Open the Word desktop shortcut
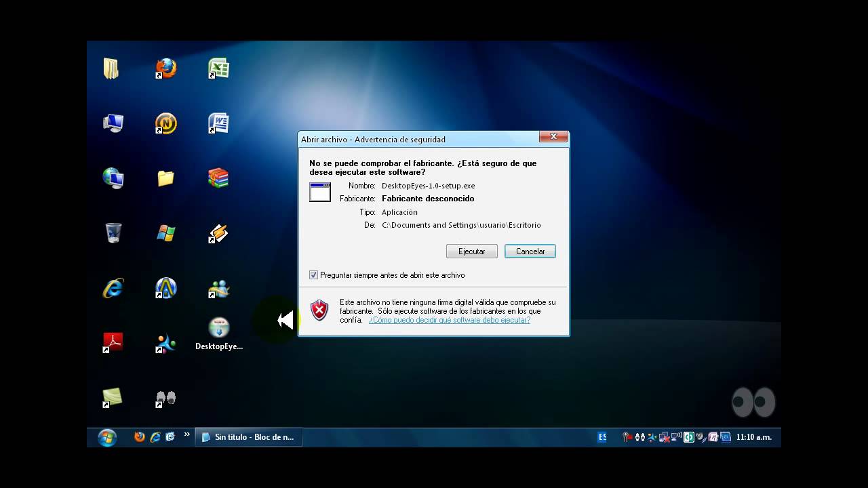 click(x=218, y=123)
